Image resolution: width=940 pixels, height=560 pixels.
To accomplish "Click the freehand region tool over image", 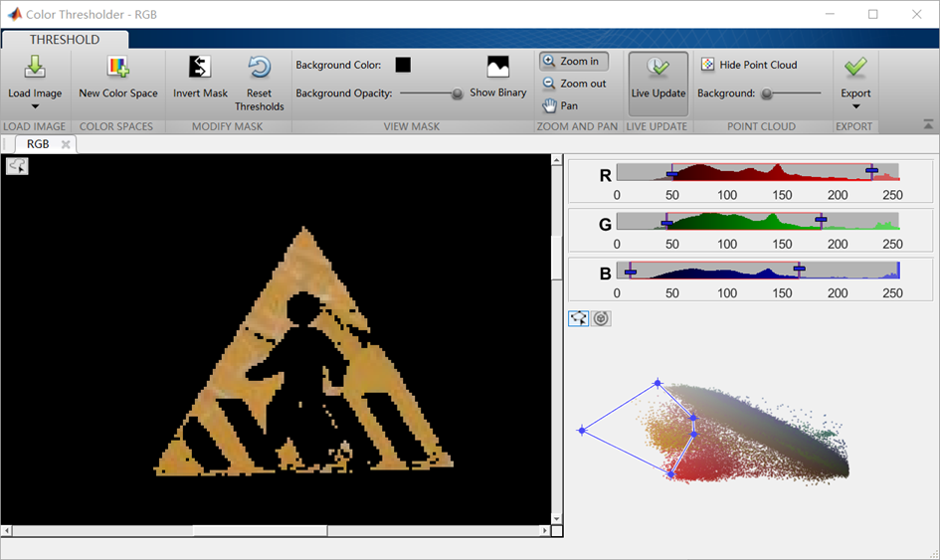I will 17,166.
